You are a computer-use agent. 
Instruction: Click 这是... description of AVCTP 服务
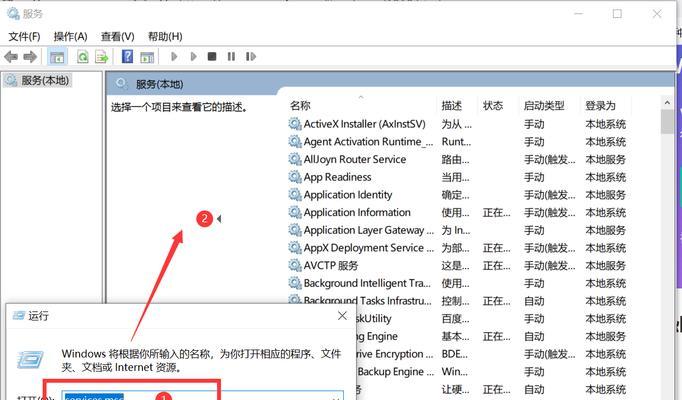455,265
